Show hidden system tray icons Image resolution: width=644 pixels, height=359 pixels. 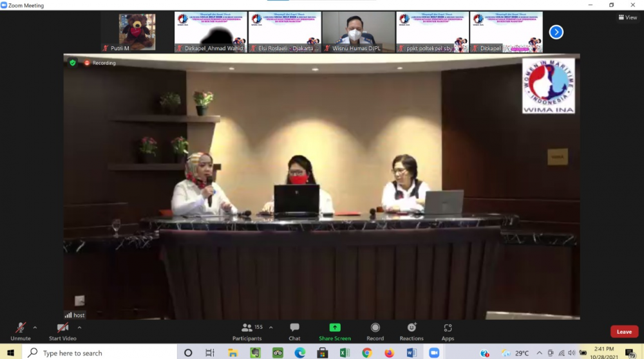tap(539, 353)
